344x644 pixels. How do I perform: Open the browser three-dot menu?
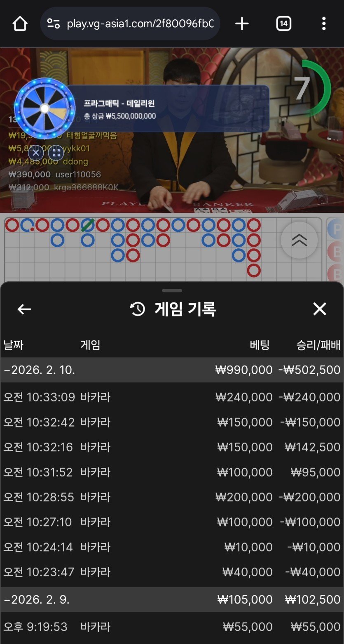(324, 24)
